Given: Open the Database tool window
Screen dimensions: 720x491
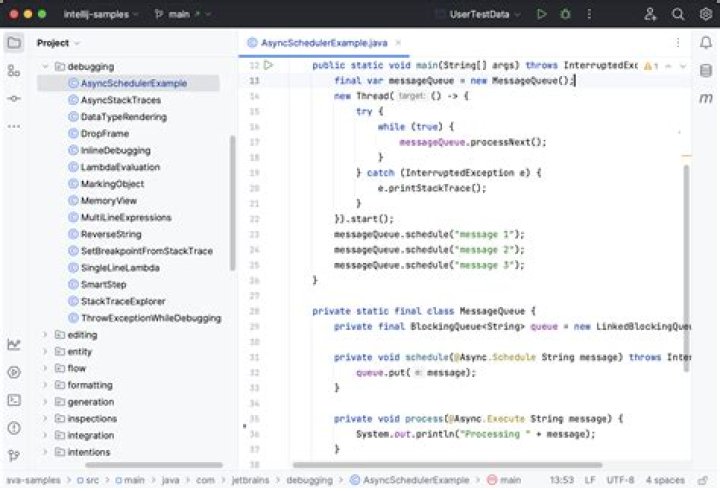Looking at the screenshot, I should point(706,70).
